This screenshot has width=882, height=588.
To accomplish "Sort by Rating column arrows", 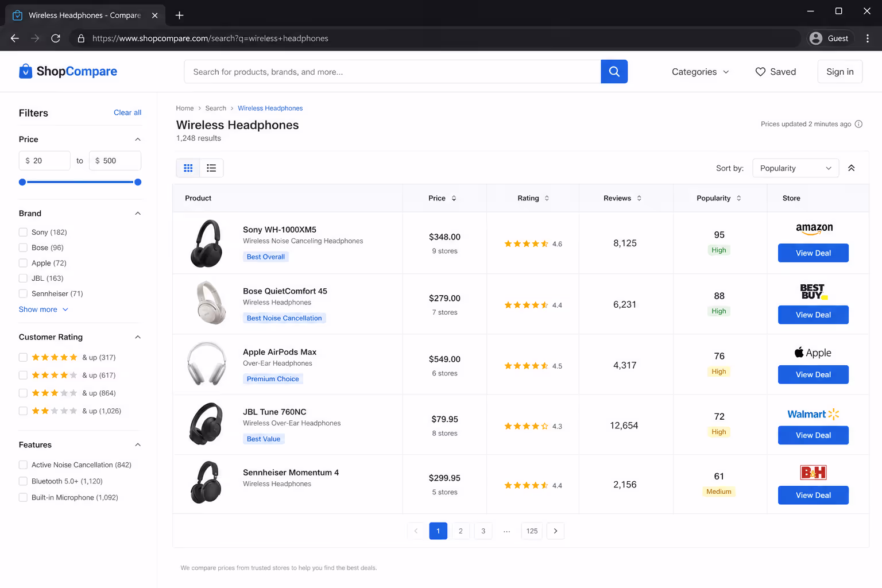I will (547, 198).
